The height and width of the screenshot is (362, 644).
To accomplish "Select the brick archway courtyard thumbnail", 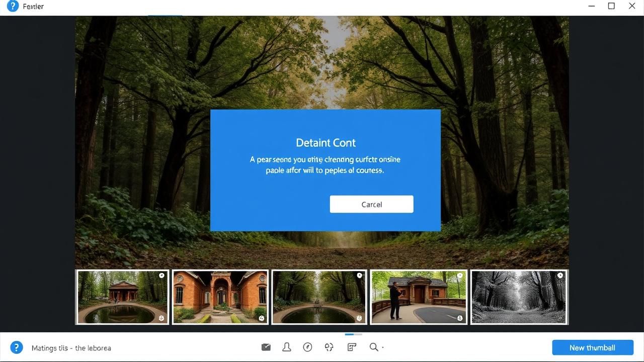I will point(220,297).
